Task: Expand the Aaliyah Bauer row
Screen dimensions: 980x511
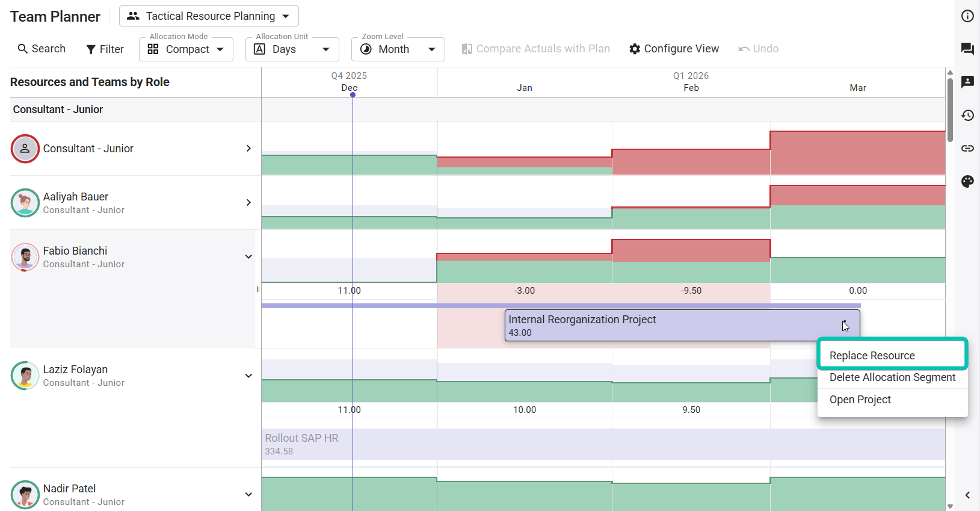Action: pyautogui.click(x=248, y=203)
